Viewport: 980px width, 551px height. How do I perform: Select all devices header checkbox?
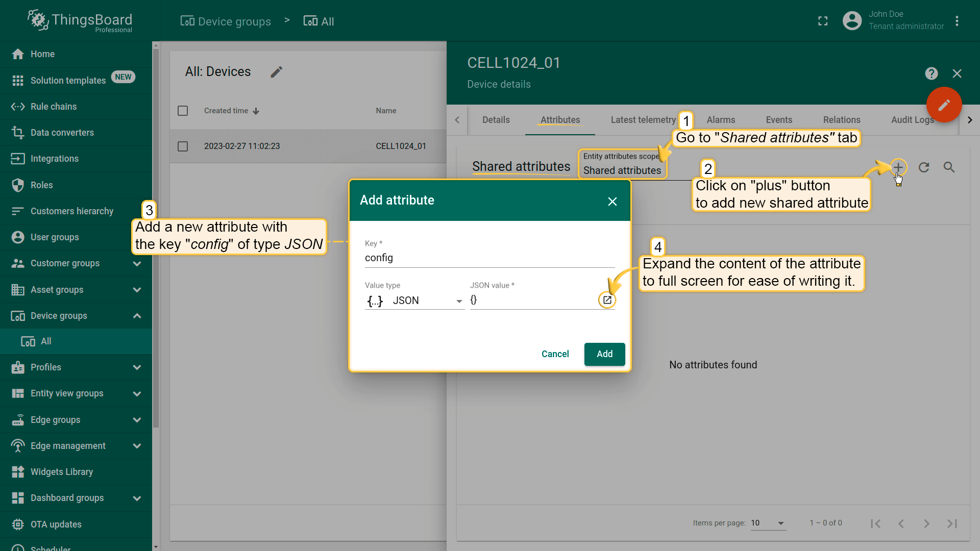point(183,111)
